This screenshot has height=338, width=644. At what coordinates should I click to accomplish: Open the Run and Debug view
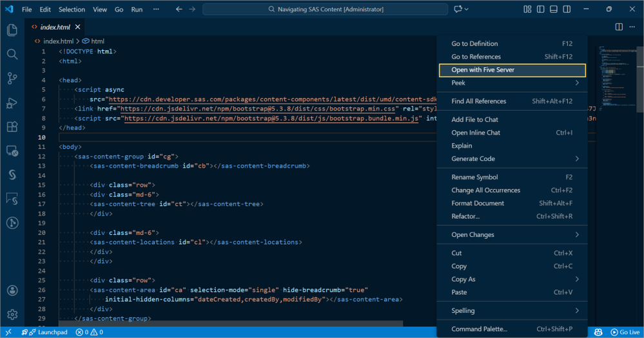point(12,102)
